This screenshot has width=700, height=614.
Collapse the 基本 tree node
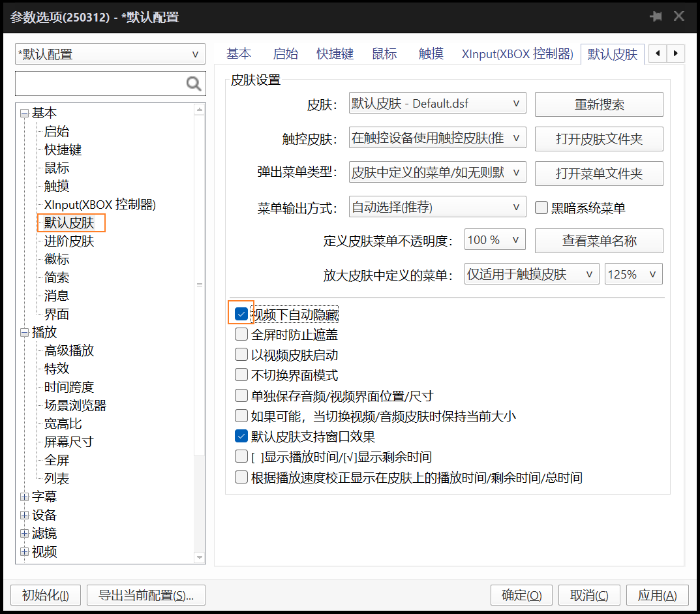(25, 113)
